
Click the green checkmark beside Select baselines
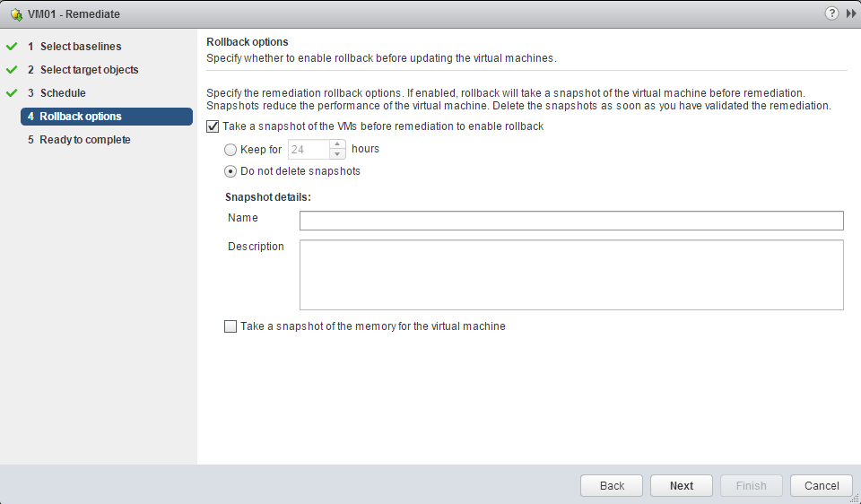click(x=12, y=47)
